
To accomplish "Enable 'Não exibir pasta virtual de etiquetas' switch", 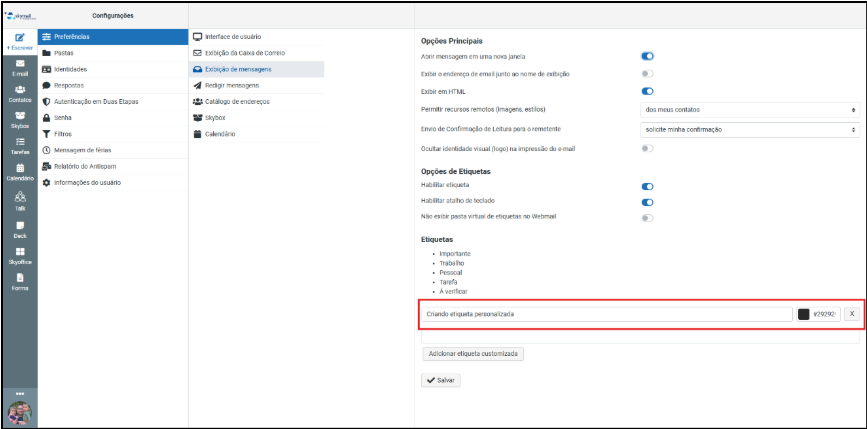I will (647, 217).
